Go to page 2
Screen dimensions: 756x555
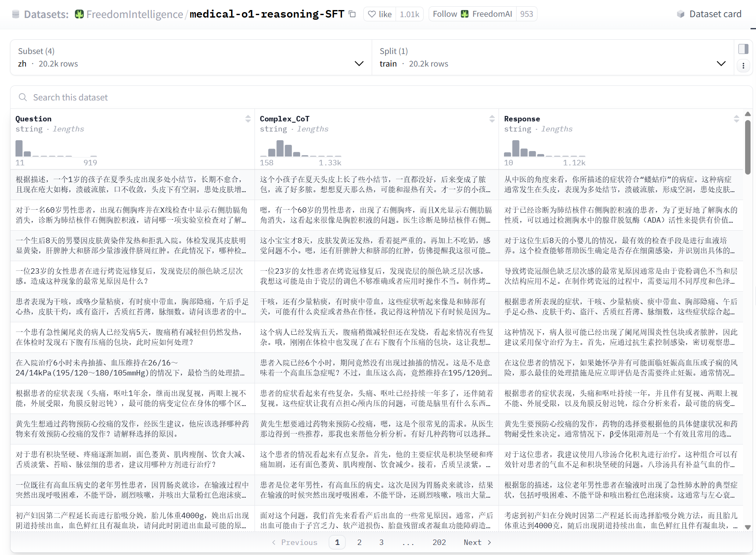pos(359,542)
